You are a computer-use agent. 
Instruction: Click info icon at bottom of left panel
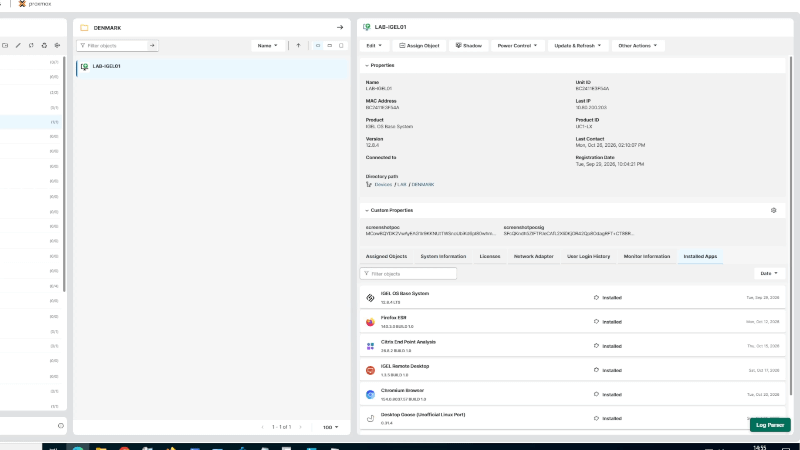[61, 426]
